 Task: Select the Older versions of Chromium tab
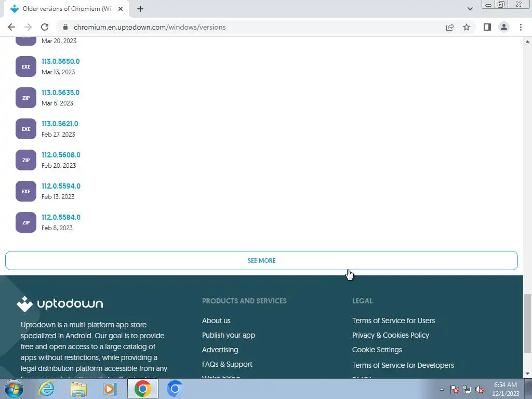click(x=67, y=9)
